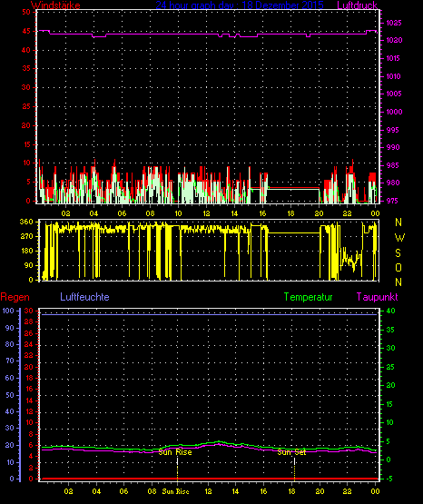Click hour 04 on the bottom chart axis

click(x=96, y=491)
